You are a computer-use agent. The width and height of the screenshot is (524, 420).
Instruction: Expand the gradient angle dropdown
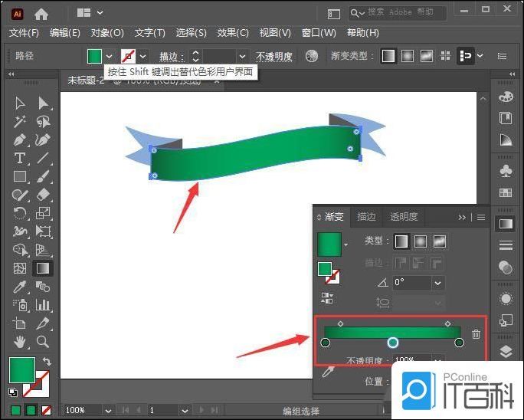(x=437, y=284)
